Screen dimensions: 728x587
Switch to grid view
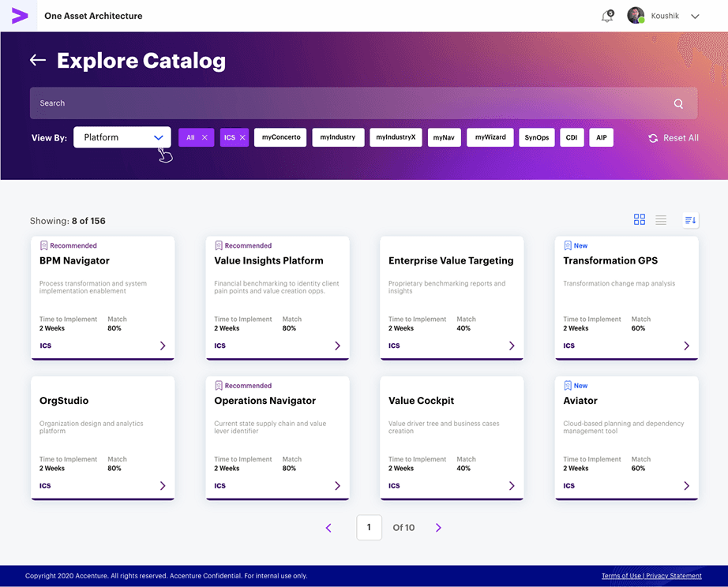pos(640,219)
